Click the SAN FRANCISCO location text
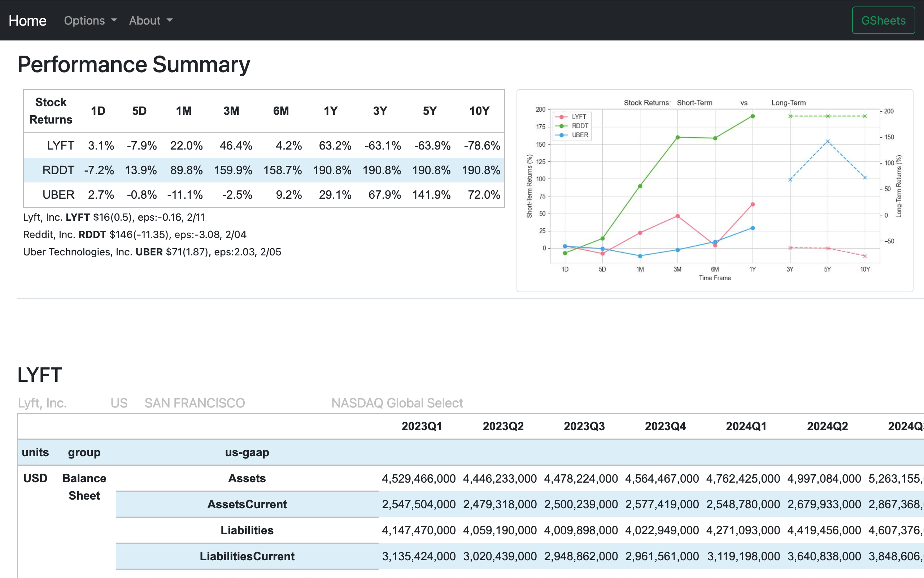924x578 pixels. click(195, 403)
